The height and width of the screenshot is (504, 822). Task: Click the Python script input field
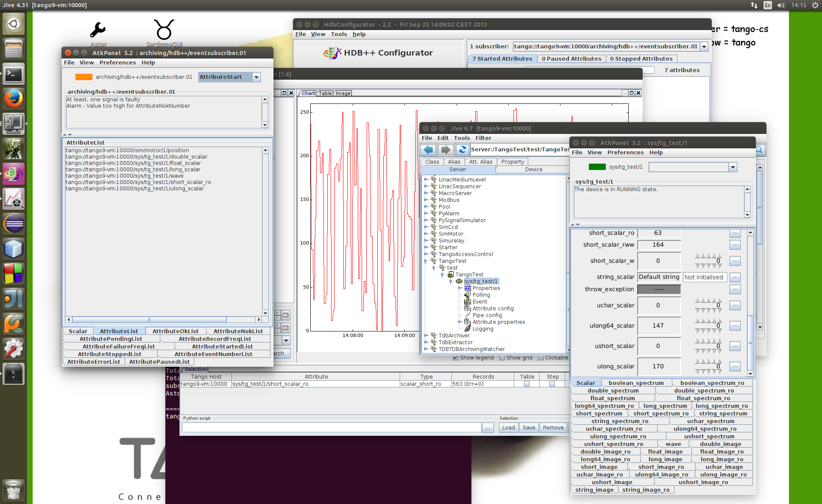[x=332, y=428]
